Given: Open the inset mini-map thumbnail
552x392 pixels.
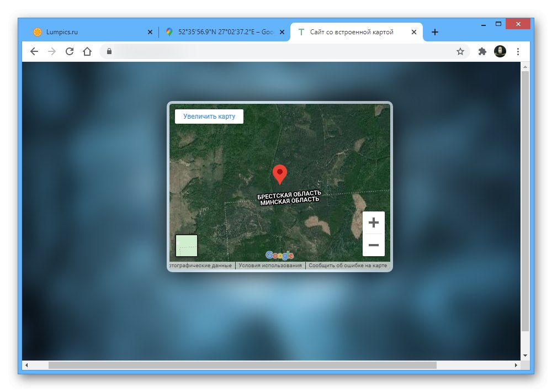Looking at the screenshot, I should click(186, 245).
